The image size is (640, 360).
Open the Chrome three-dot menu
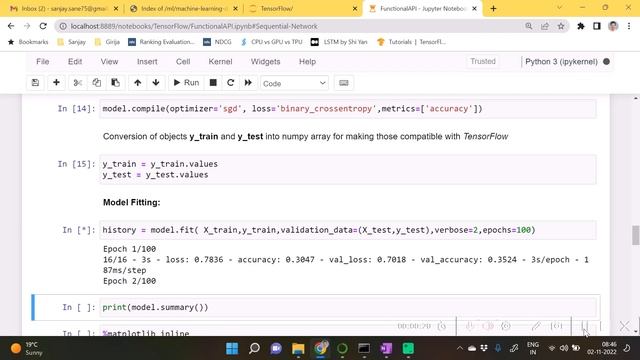pos(629,26)
